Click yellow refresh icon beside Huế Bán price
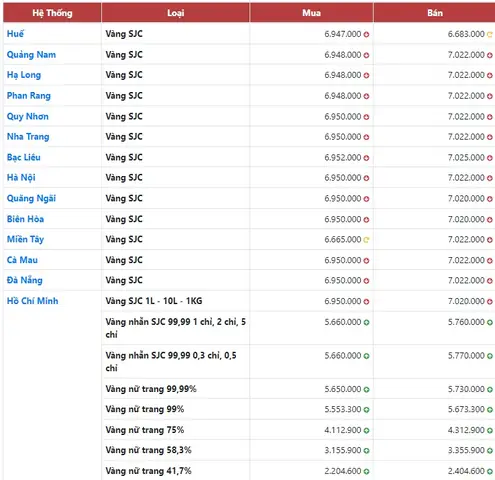Viewport: 495px width, 480px height. click(490, 34)
